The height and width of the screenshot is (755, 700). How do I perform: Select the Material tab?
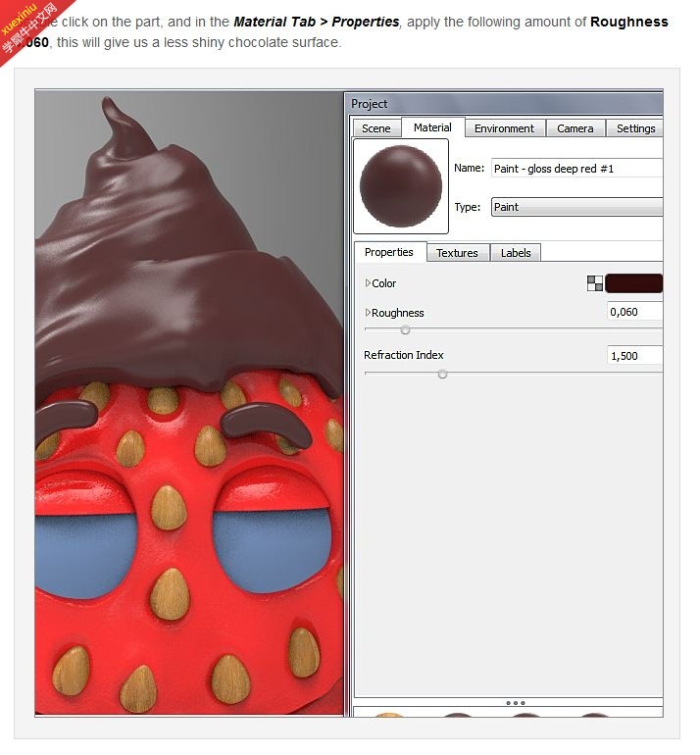coord(432,127)
